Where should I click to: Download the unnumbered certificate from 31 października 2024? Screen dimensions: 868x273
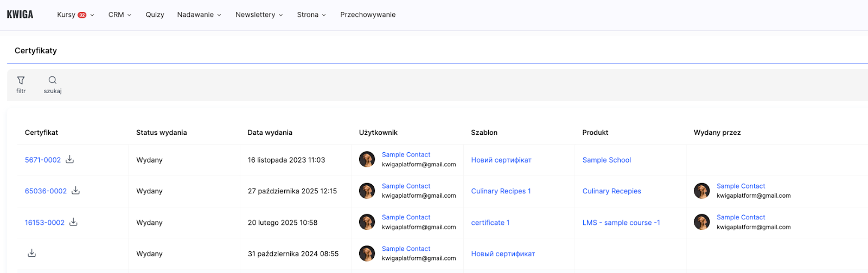(x=32, y=253)
